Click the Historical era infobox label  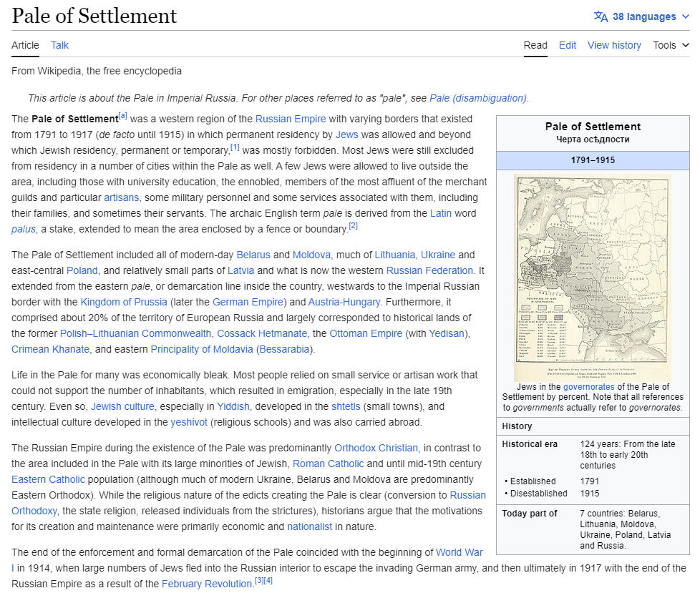click(530, 444)
